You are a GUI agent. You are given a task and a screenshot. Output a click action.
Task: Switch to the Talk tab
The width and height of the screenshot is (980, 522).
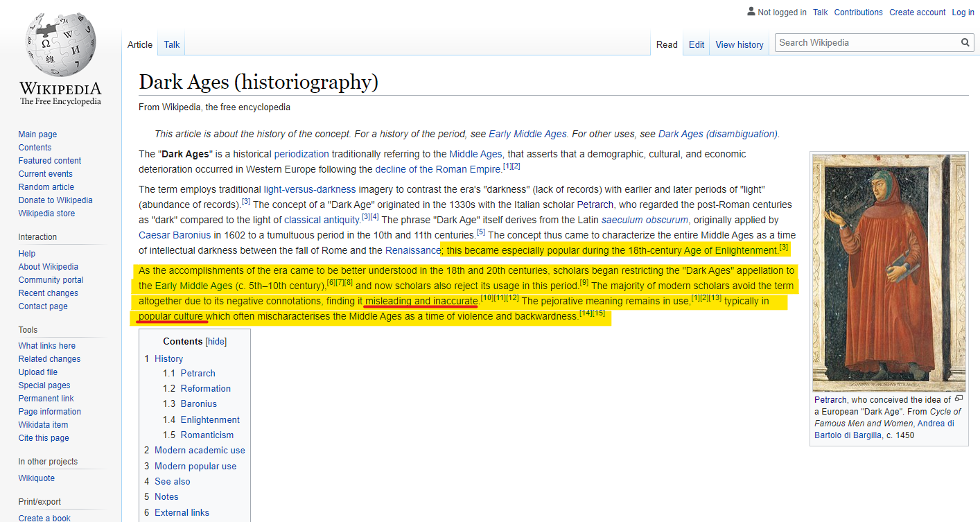(172, 44)
